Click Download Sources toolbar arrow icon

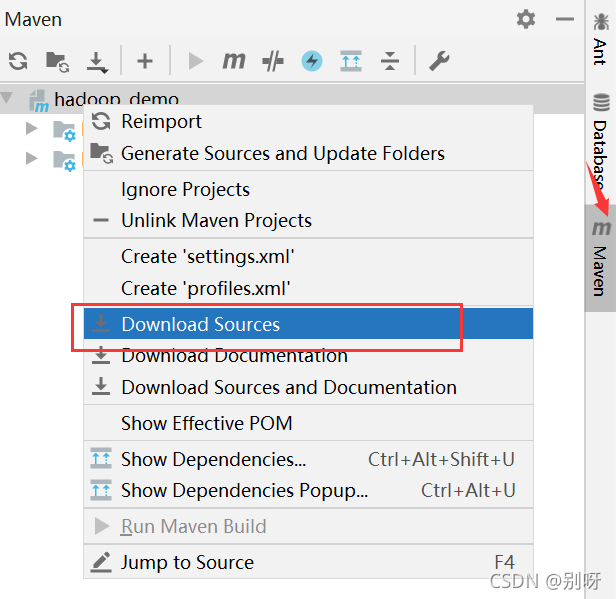97,62
